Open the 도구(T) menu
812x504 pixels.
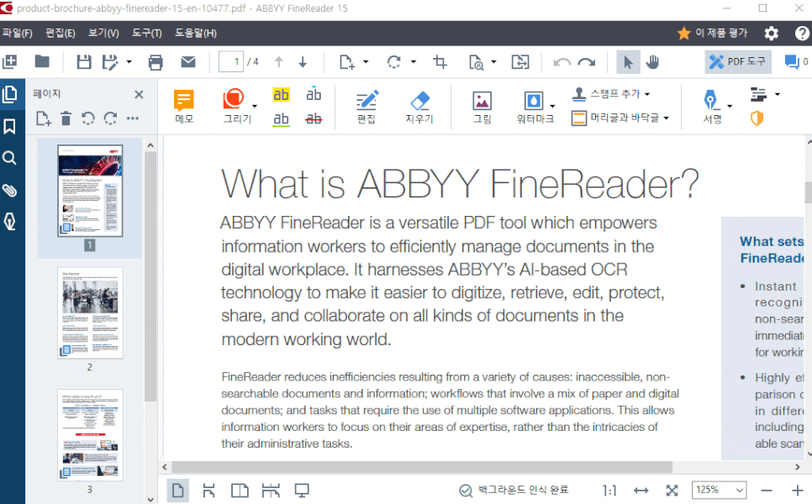[146, 33]
